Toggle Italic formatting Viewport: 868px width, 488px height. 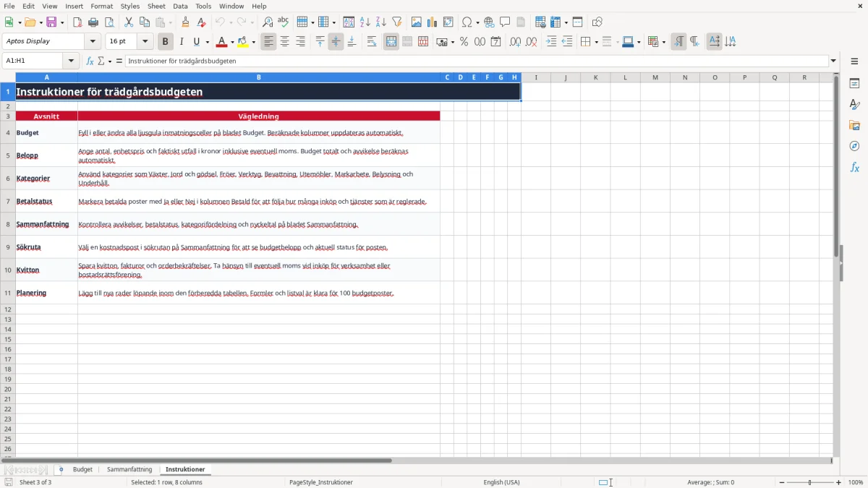[x=181, y=42]
